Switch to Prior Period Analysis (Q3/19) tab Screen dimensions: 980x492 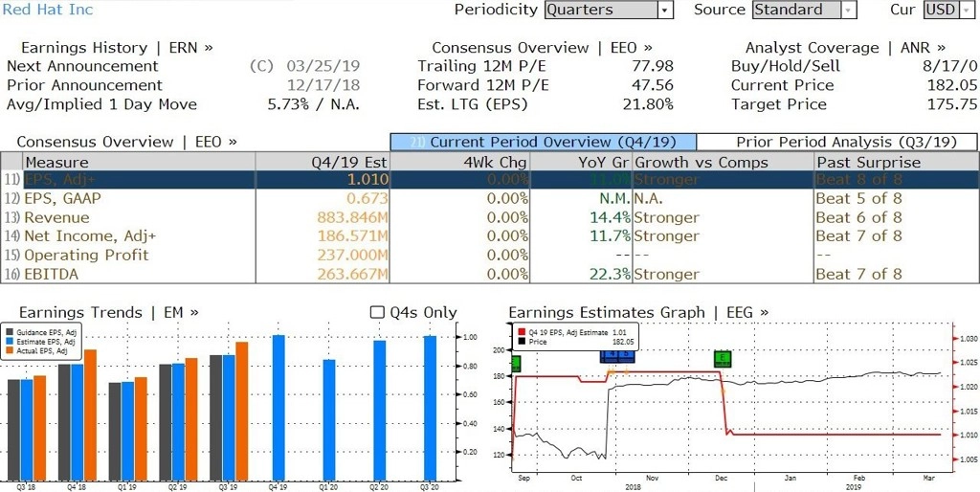836,142
